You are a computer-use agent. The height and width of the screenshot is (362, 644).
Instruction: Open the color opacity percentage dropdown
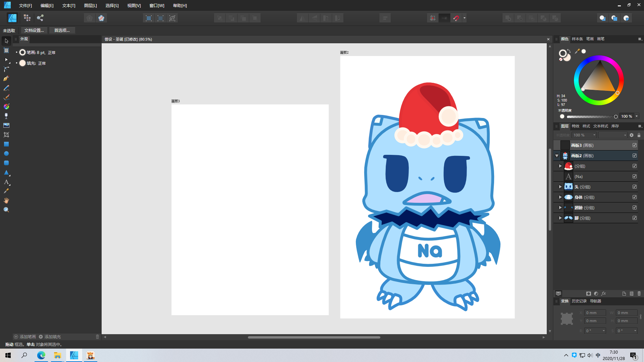click(637, 116)
